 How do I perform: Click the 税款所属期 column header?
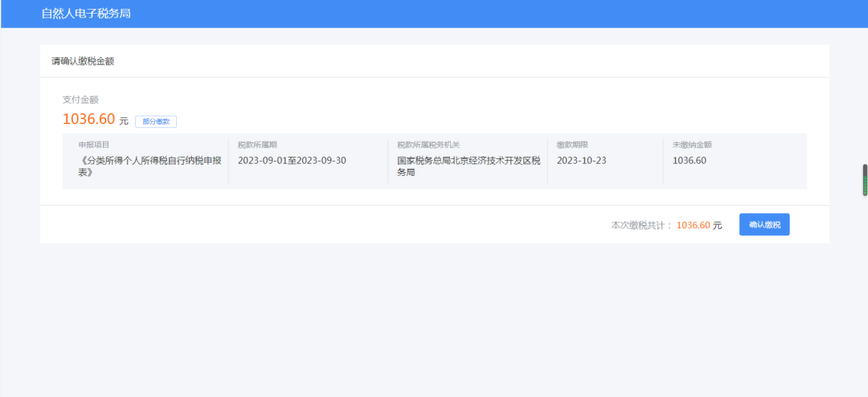pyautogui.click(x=257, y=145)
